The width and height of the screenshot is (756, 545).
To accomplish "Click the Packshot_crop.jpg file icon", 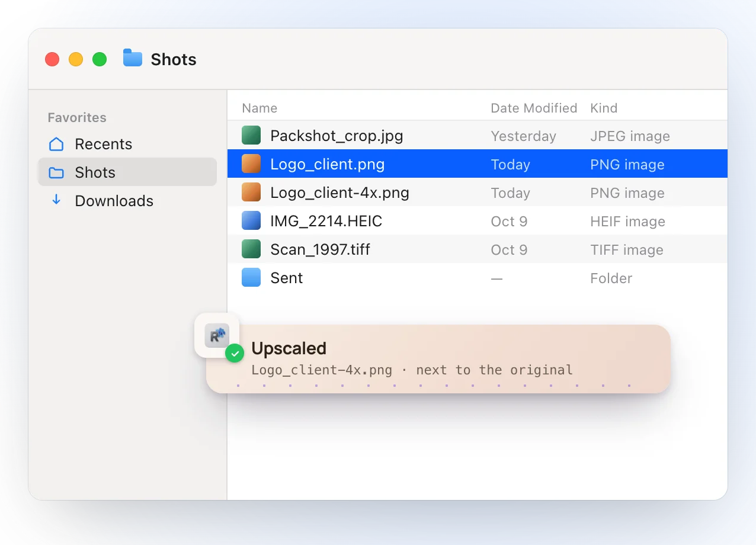I will click(x=251, y=136).
